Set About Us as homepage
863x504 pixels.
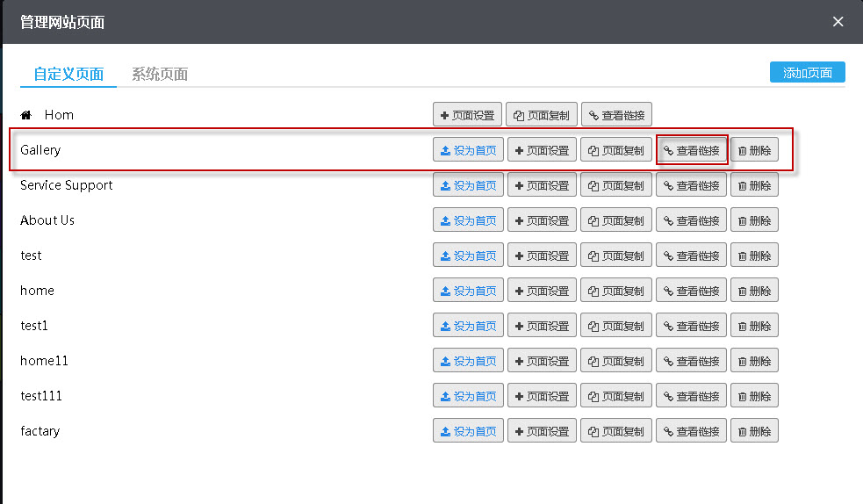(x=468, y=220)
